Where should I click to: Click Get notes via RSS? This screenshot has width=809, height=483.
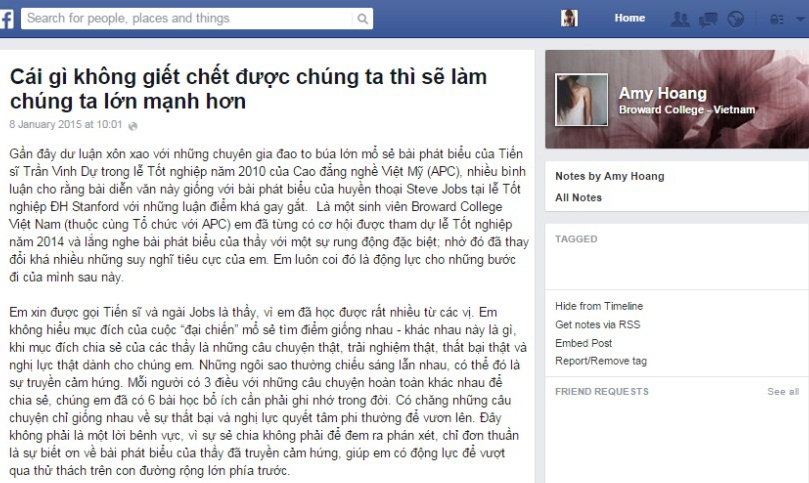pos(597,325)
